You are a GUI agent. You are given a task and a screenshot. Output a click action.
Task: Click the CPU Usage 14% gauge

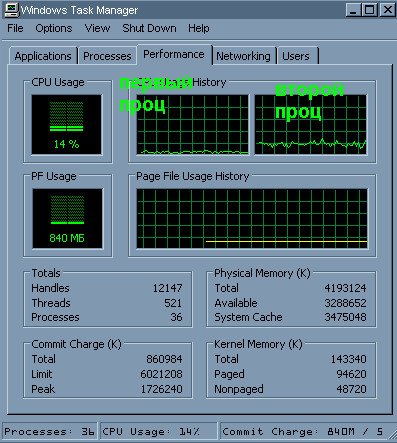coord(67,125)
